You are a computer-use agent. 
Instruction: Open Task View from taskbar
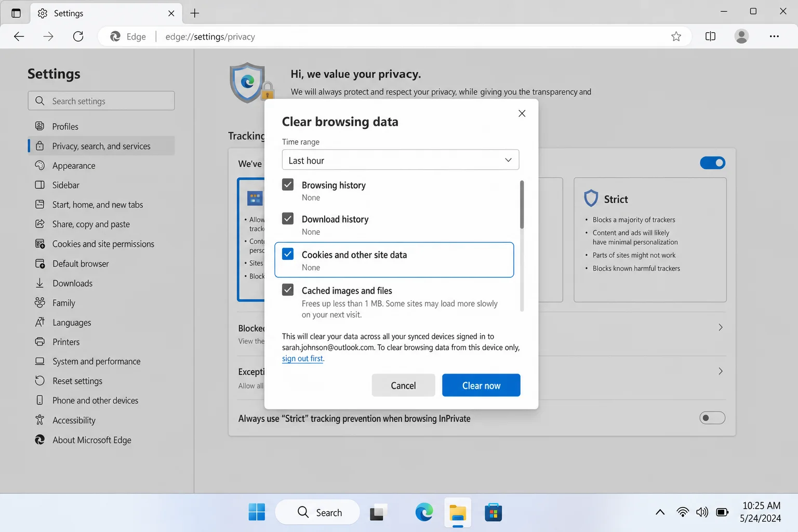pyautogui.click(x=378, y=512)
